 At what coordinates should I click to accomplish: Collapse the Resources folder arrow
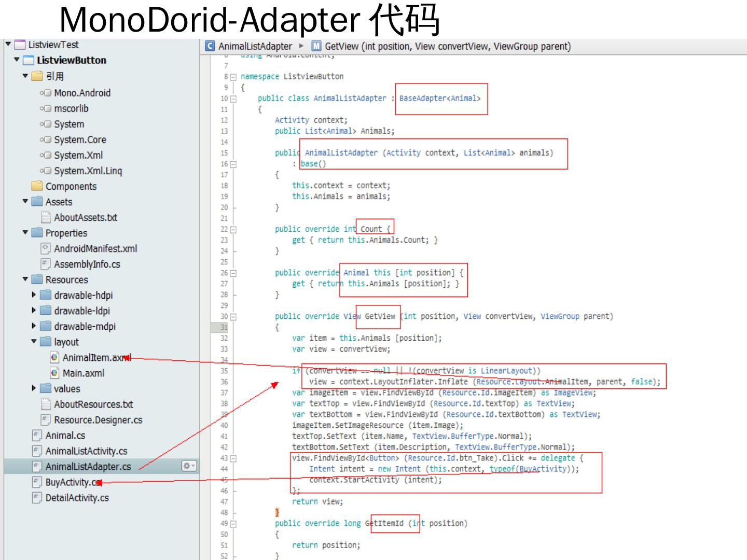(x=25, y=279)
